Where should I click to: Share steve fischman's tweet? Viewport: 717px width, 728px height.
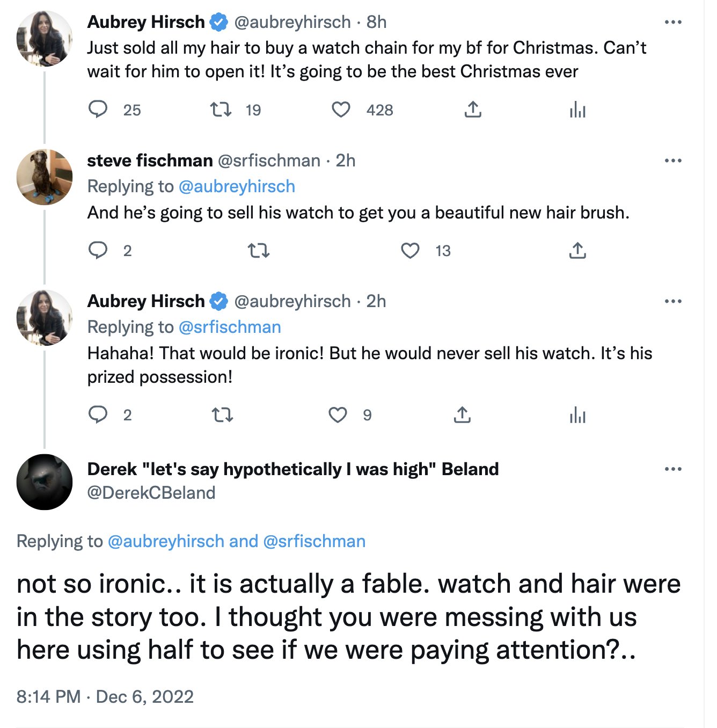pyautogui.click(x=577, y=250)
